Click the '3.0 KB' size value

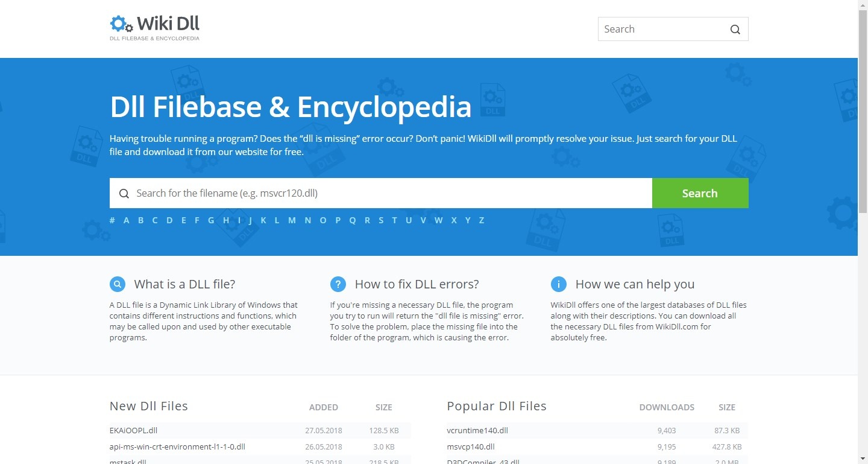[383, 448]
